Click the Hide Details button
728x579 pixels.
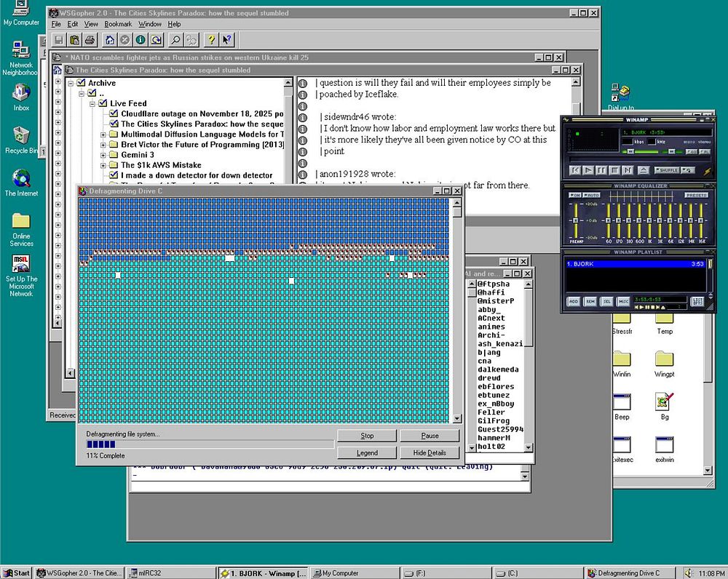(x=430, y=452)
